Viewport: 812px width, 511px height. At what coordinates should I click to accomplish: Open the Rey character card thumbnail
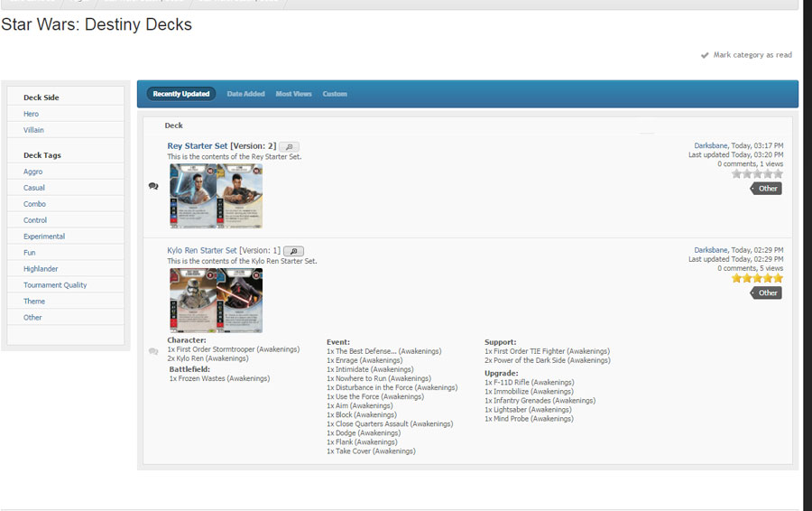pos(193,196)
